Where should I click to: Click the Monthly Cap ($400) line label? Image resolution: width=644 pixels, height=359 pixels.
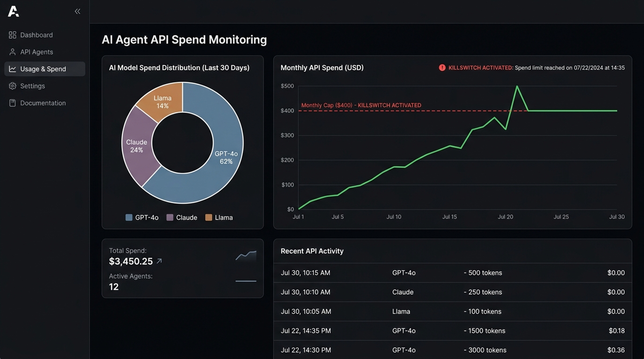(x=361, y=105)
